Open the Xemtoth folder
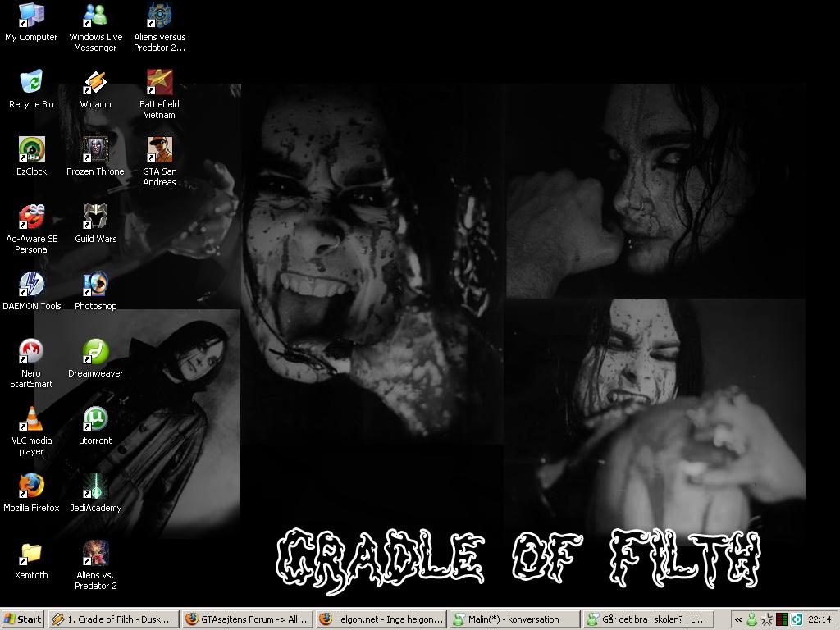 pyautogui.click(x=31, y=554)
